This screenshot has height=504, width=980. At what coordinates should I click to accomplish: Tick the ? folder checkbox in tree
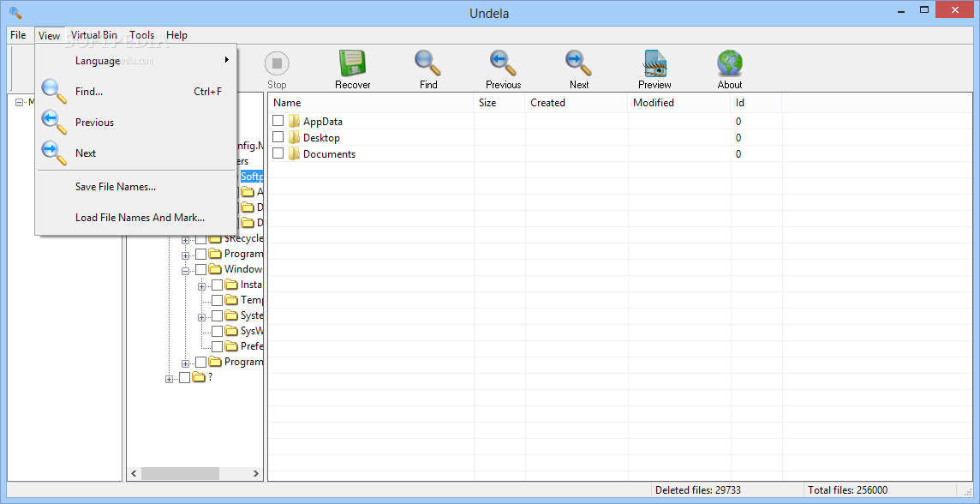184,377
